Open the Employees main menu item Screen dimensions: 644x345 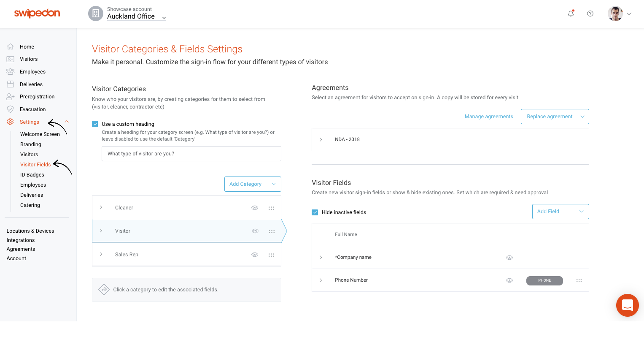click(32, 72)
